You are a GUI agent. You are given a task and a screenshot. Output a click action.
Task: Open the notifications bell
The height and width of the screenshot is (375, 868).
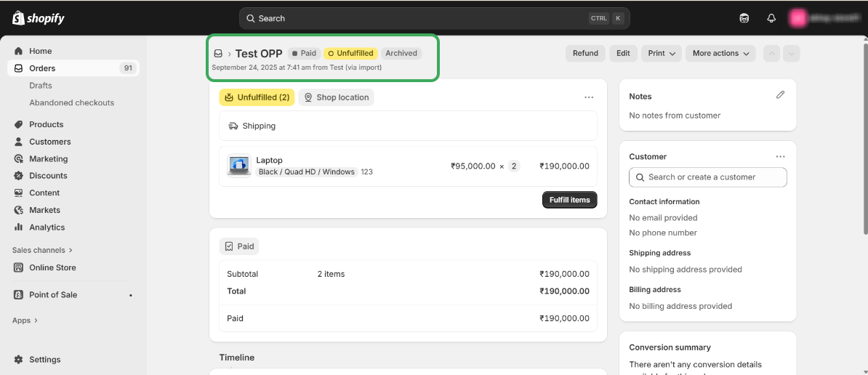coord(771,18)
